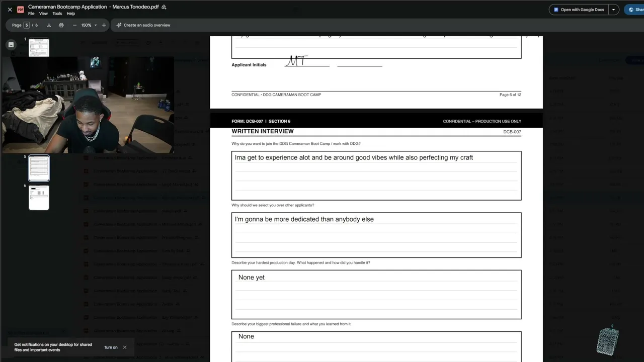644x362 pixels.
Task: Click the offline availability icon beside the filename
Action: (x=164, y=7)
